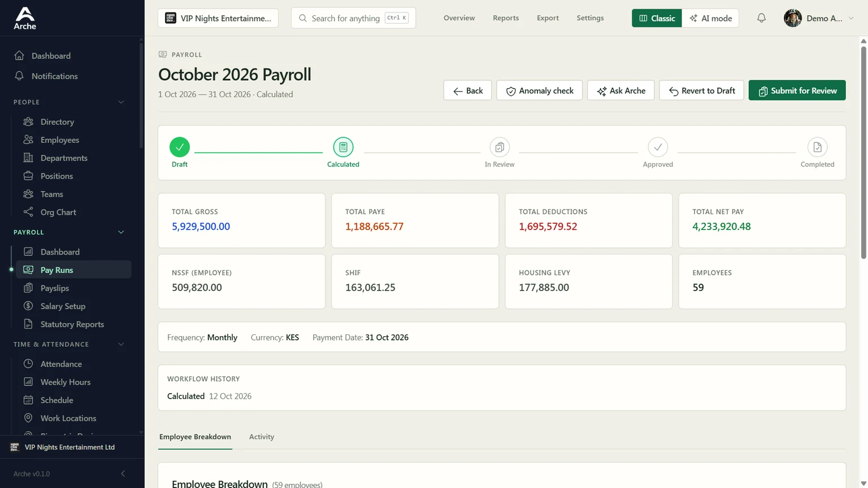Click the page vertical scrollbar
Viewport: 868px width, 488px height.
click(x=863, y=152)
